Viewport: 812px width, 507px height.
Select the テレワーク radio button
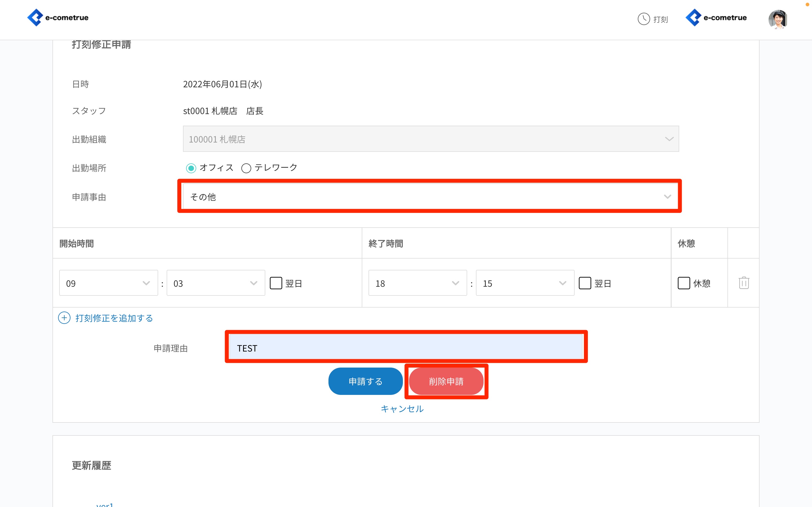(x=246, y=168)
